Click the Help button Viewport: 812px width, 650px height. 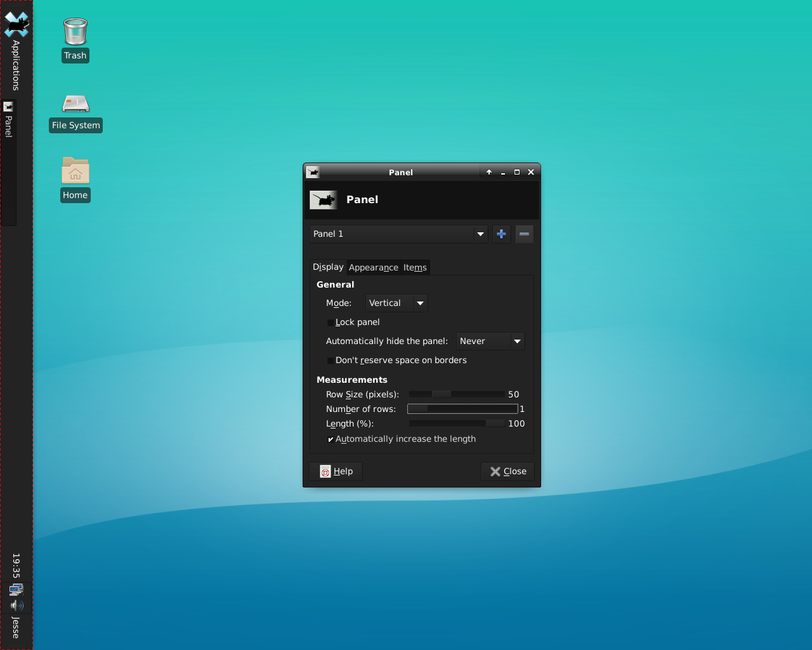coord(336,472)
